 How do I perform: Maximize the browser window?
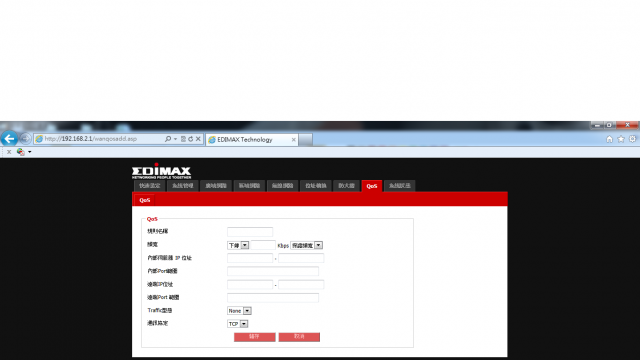pos(609,125)
